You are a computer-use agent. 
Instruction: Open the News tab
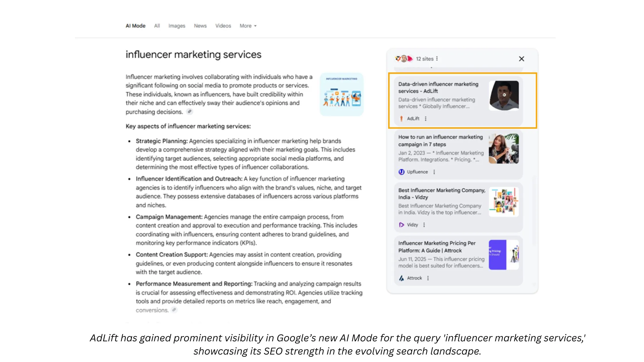click(x=200, y=26)
